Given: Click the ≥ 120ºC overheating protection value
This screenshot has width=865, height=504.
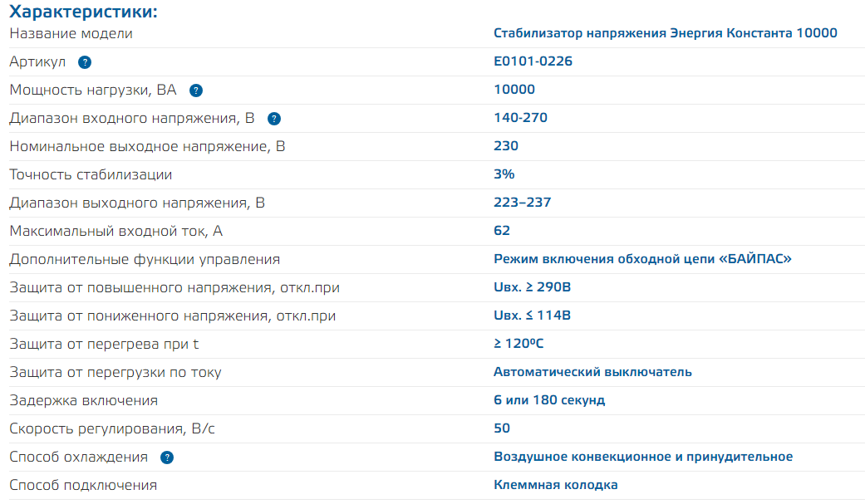Looking at the screenshot, I should tap(519, 344).
